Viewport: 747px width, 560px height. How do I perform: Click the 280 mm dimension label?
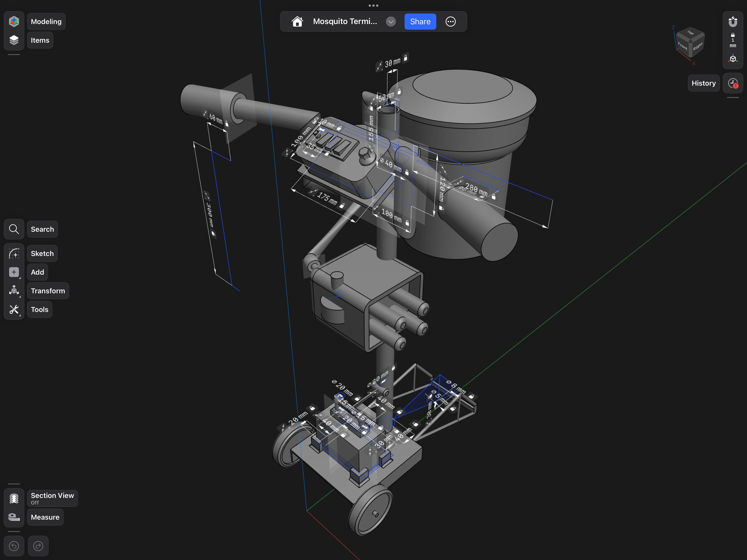tap(476, 189)
